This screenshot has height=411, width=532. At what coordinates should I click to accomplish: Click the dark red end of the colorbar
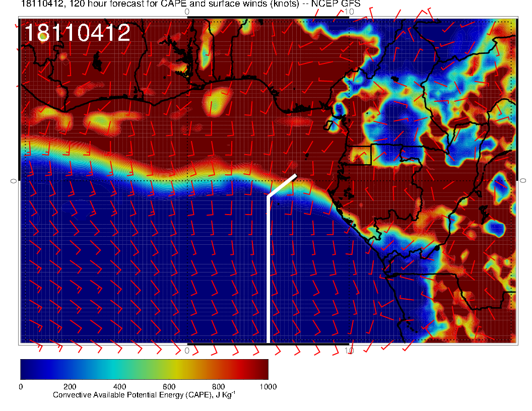(x=262, y=369)
